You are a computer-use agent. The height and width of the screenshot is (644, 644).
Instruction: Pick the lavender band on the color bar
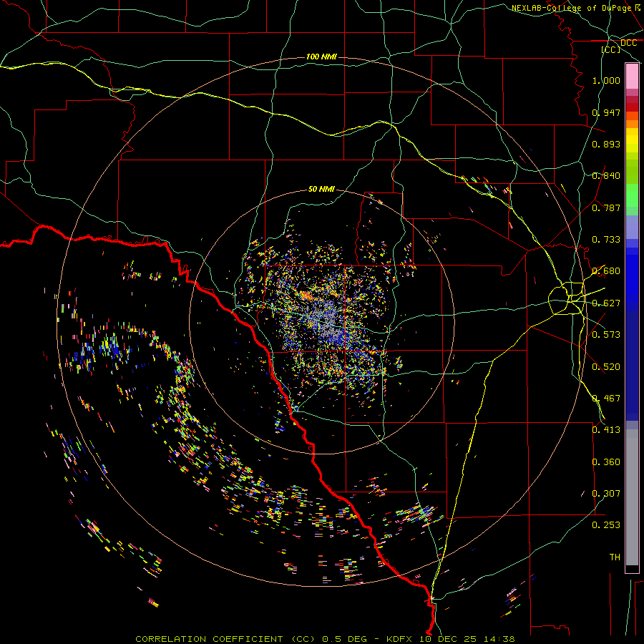coord(632,228)
